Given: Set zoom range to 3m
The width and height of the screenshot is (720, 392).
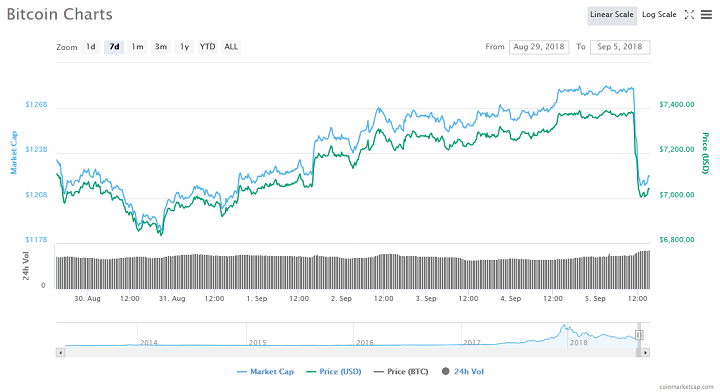Looking at the screenshot, I should tap(161, 47).
